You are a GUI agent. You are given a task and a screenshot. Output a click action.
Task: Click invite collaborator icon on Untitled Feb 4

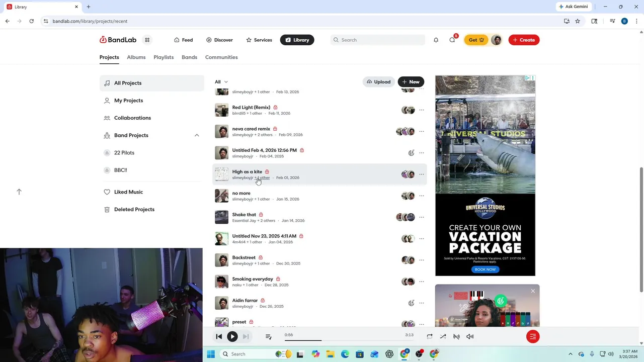[x=411, y=153]
